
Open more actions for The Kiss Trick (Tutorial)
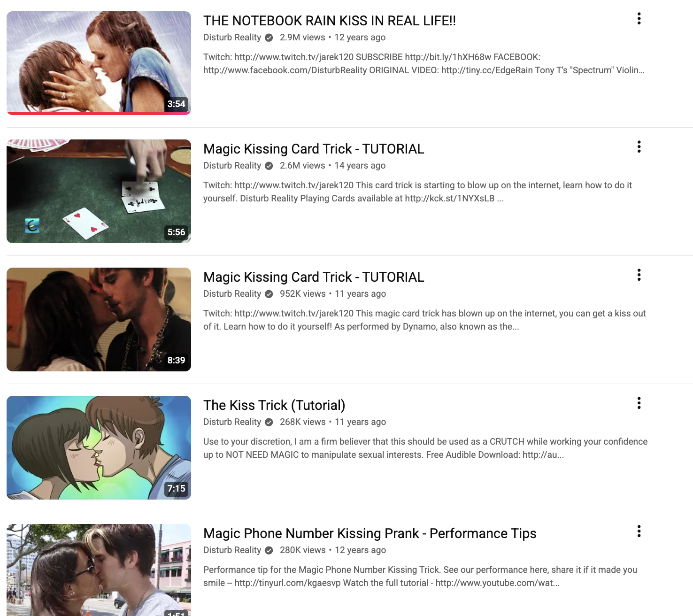[x=639, y=403]
